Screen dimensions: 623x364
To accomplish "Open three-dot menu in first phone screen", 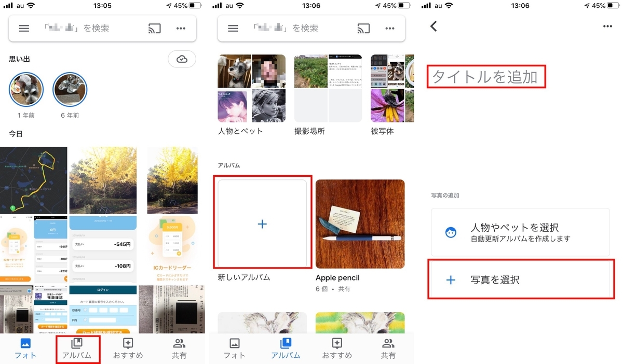I will (x=181, y=29).
